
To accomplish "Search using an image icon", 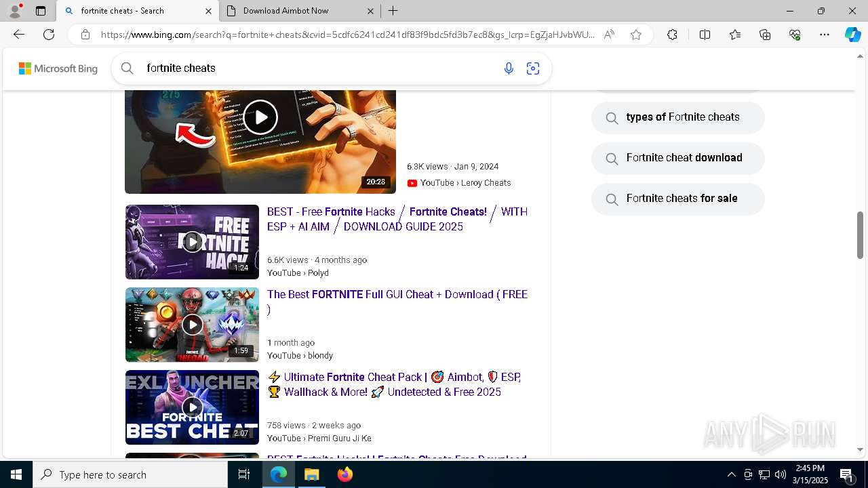I will pos(533,68).
